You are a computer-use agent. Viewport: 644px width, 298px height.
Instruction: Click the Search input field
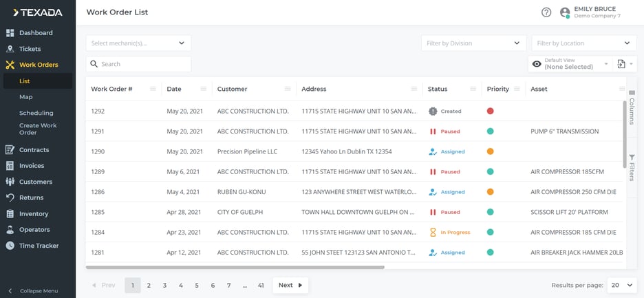[x=139, y=64]
